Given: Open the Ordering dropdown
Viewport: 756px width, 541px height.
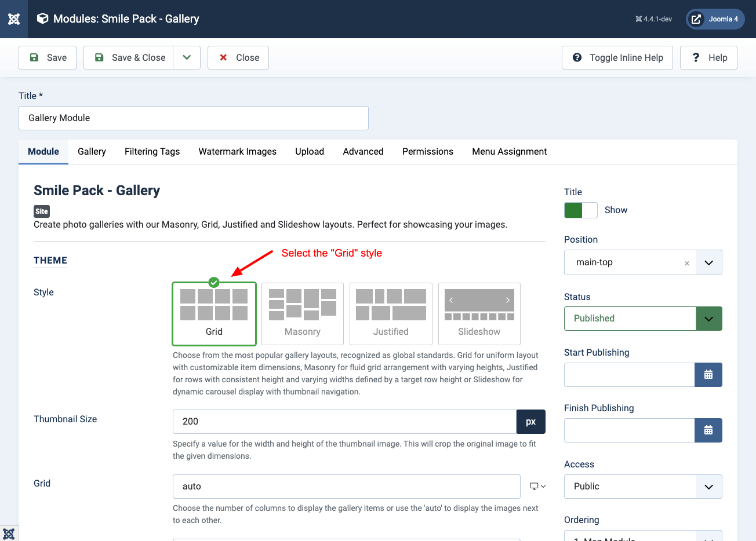Looking at the screenshot, I should tap(643, 536).
